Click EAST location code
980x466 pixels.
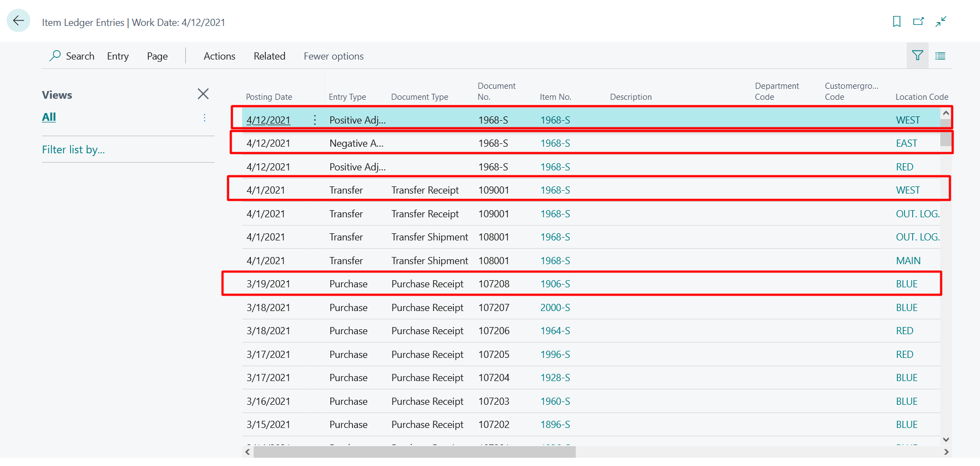(907, 143)
